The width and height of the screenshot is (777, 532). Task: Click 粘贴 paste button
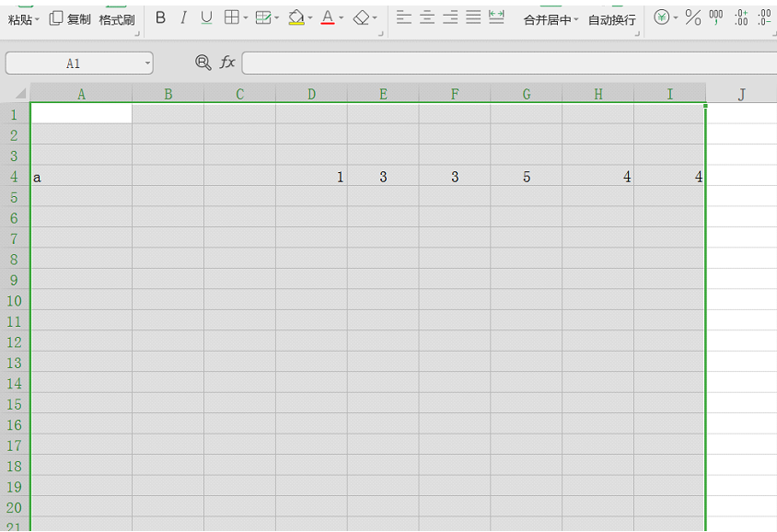click(20, 20)
